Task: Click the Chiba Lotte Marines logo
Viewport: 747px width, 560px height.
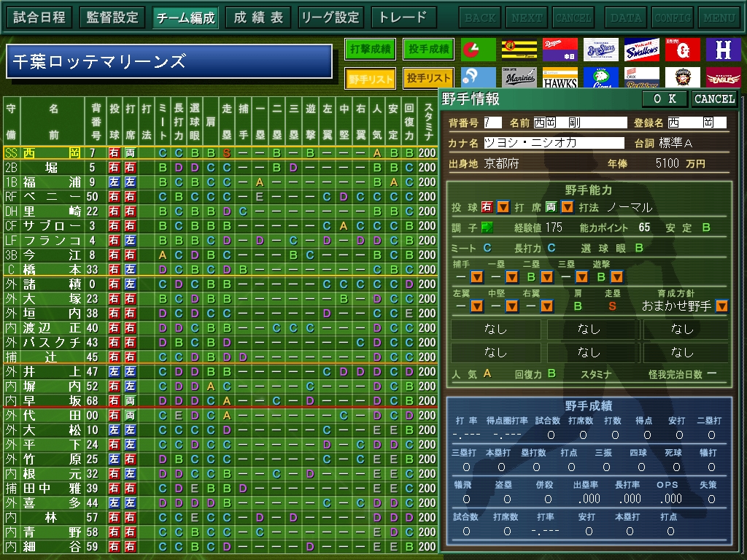Action: [519, 77]
